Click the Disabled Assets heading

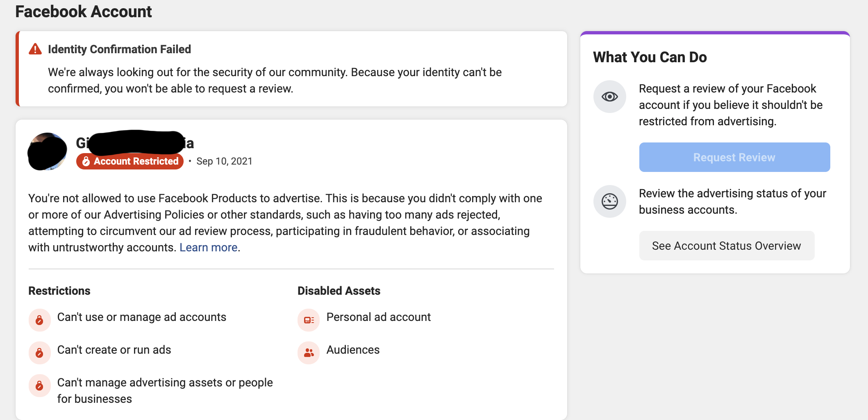[339, 291]
